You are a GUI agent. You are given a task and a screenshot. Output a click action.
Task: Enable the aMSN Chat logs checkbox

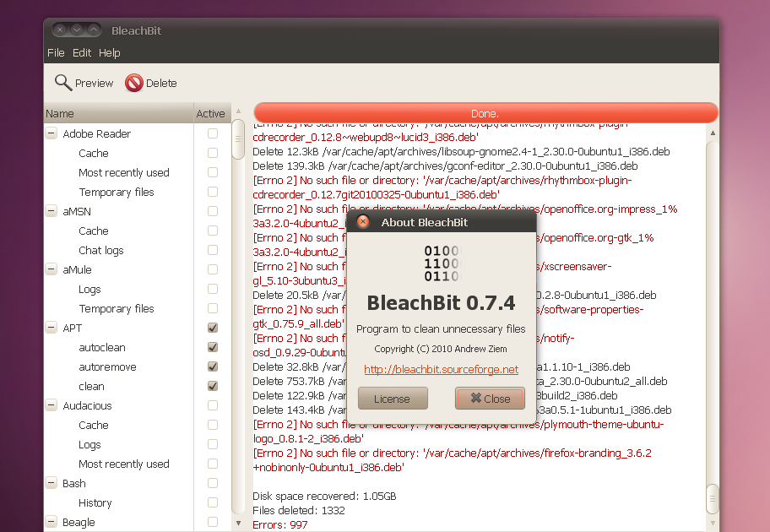point(213,250)
